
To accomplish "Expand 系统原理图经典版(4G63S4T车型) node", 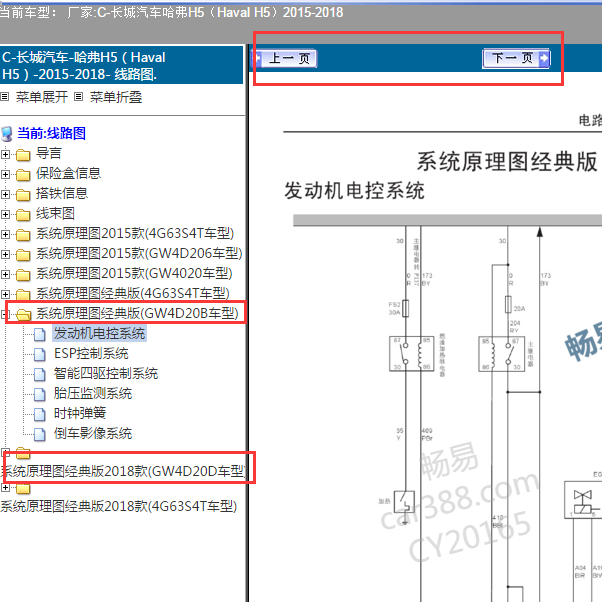I will (x=5, y=294).
